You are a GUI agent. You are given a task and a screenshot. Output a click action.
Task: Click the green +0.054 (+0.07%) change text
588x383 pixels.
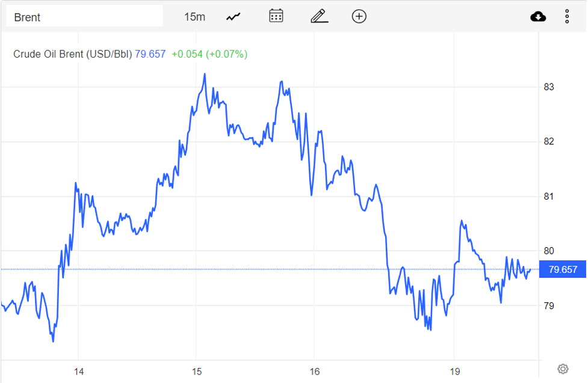point(209,54)
